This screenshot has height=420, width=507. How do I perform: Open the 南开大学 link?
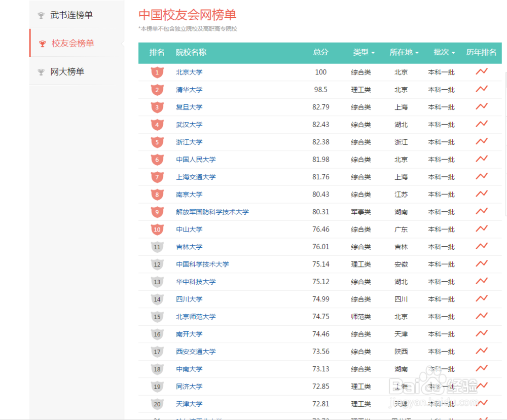point(189,334)
